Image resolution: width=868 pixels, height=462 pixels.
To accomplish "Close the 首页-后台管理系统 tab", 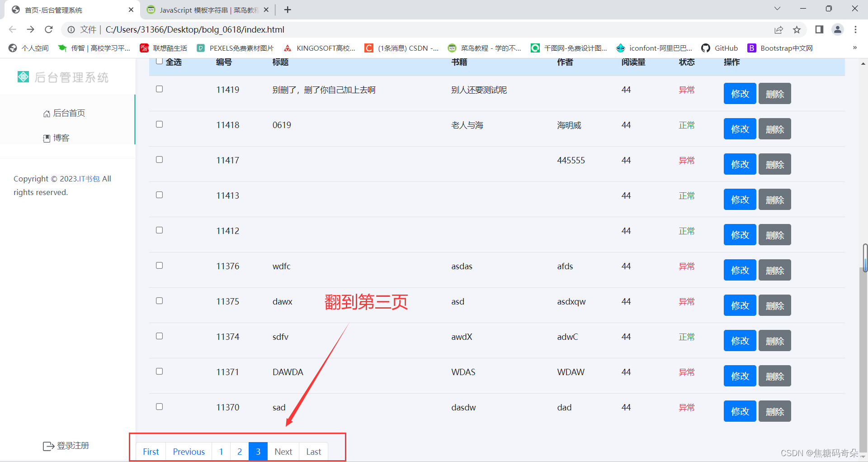I will tap(131, 10).
